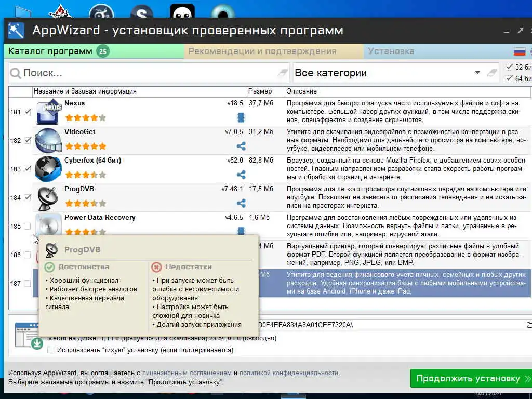Uncheck the ProgDVB row 184 checkbox
Image resolution: width=532 pixels, height=399 pixels.
(x=28, y=197)
